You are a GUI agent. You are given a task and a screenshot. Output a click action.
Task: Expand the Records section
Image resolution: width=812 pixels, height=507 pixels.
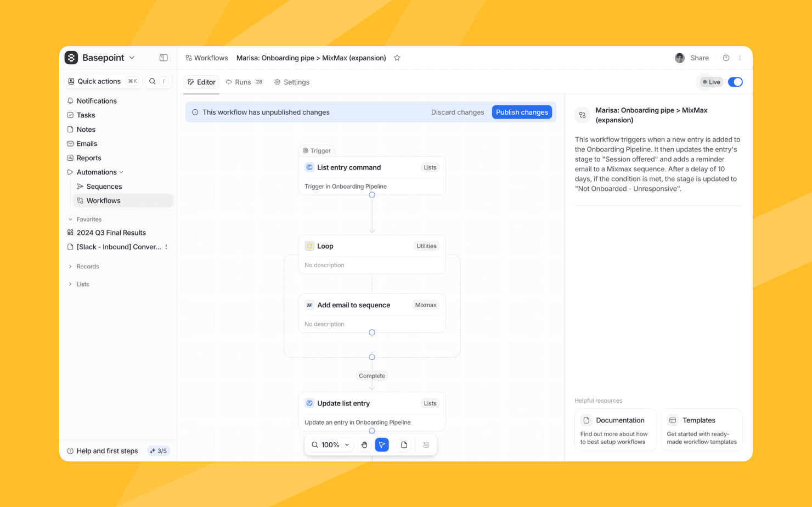pos(87,267)
